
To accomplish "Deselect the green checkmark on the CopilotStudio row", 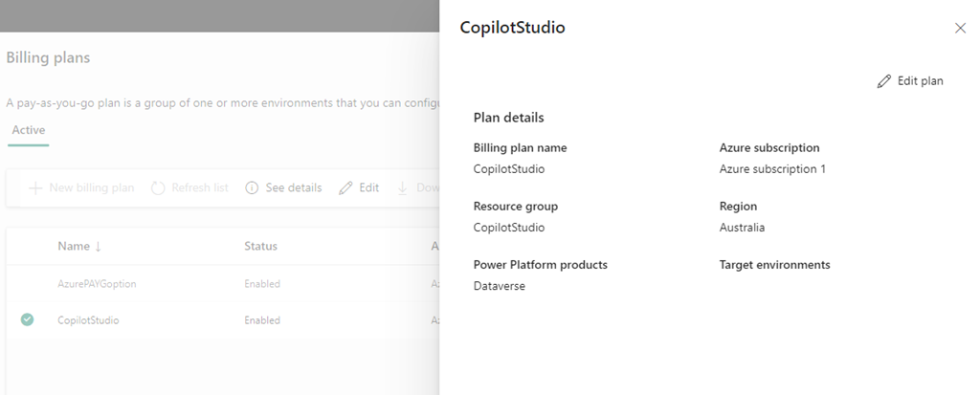I will [27, 320].
